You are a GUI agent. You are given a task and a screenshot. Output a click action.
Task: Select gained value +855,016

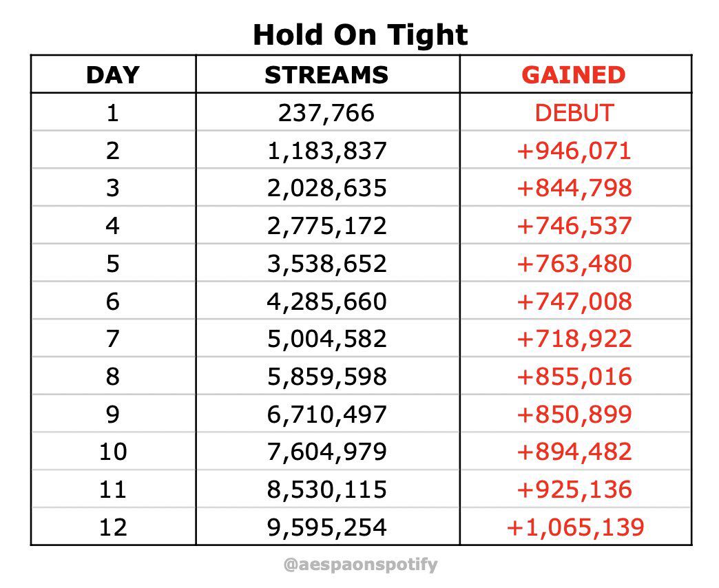574,377
